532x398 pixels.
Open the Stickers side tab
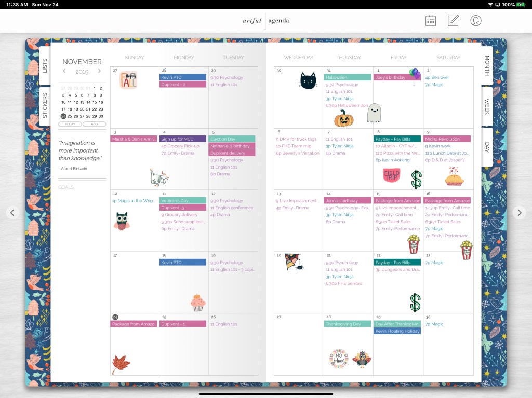[45, 105]
